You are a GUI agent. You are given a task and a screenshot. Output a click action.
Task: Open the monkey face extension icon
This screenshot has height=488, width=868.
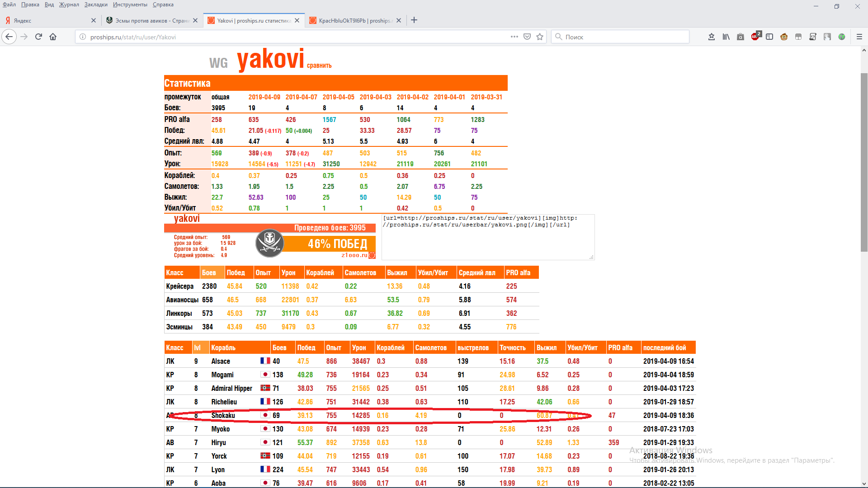784,37
